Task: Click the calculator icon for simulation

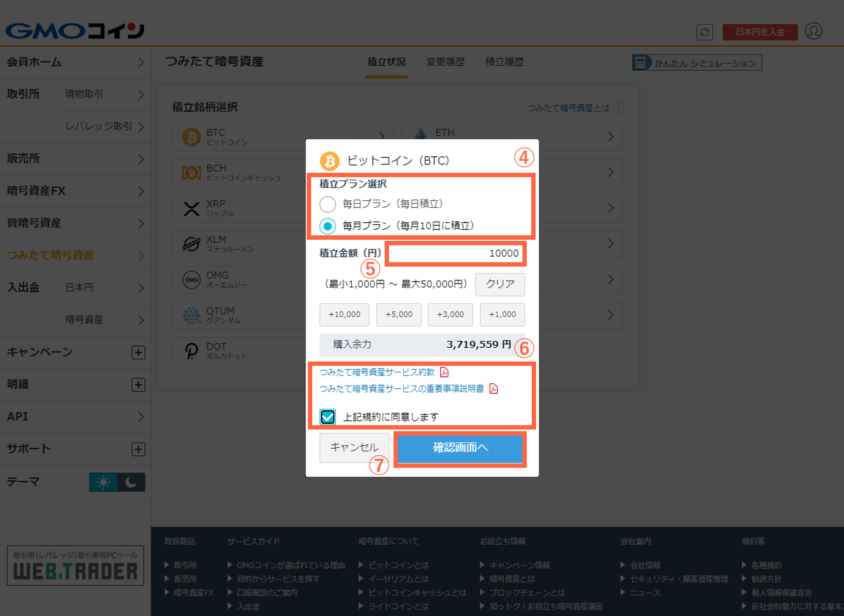Action: [640, 63]
